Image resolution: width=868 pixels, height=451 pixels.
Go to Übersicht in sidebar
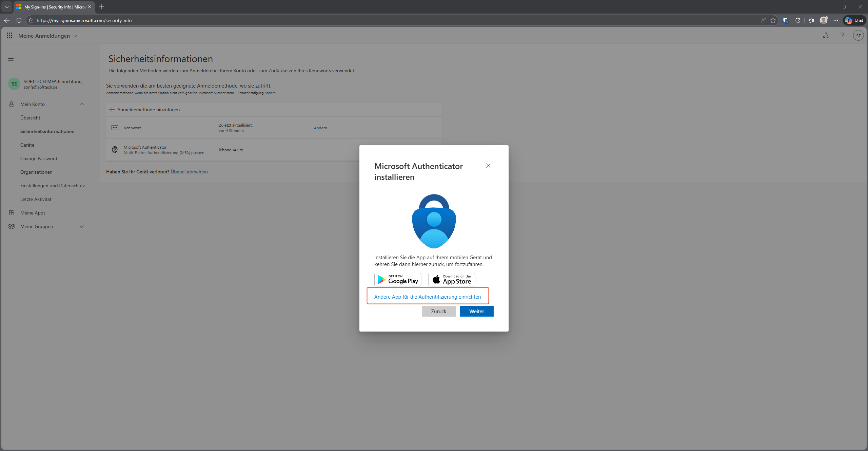[x=30, y=118]
